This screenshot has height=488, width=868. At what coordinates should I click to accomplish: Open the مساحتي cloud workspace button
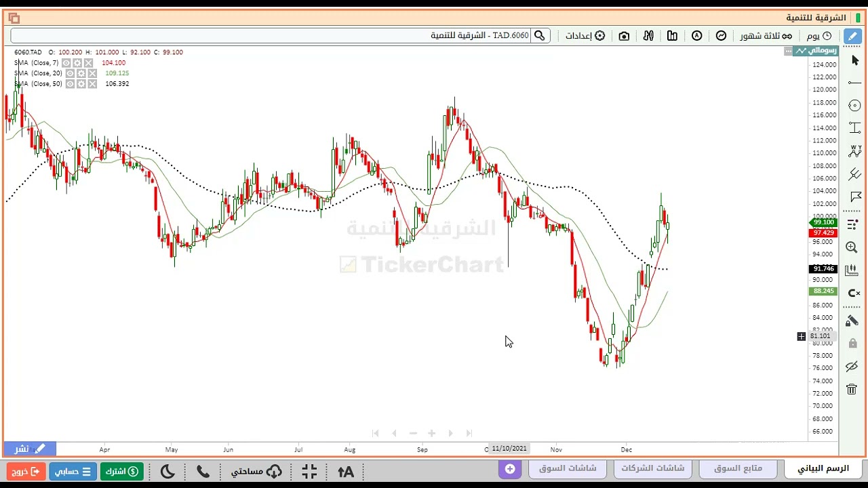pyautogui.click(x=256, y=471)
